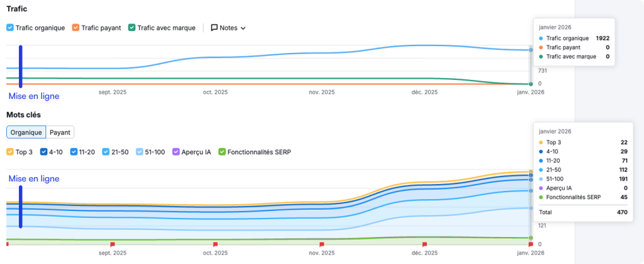Switch to the Payant tab
Viewport: 644px width, 264px height.
(x=60, y=132)
